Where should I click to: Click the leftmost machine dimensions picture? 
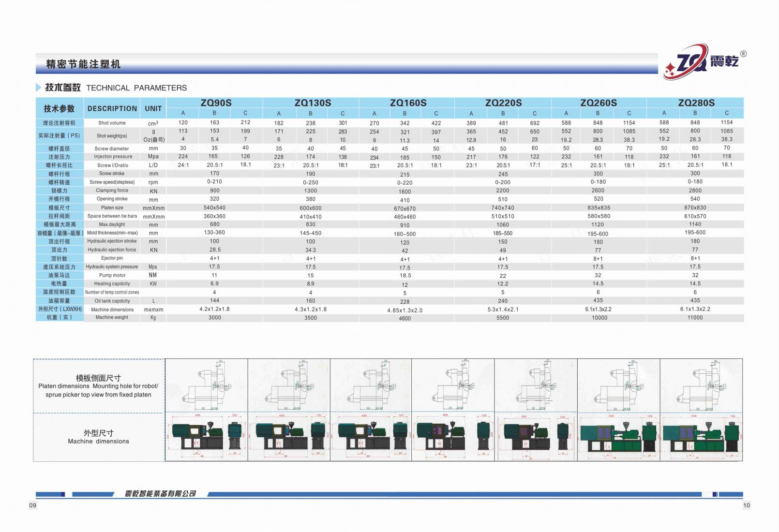coord(206,437)
